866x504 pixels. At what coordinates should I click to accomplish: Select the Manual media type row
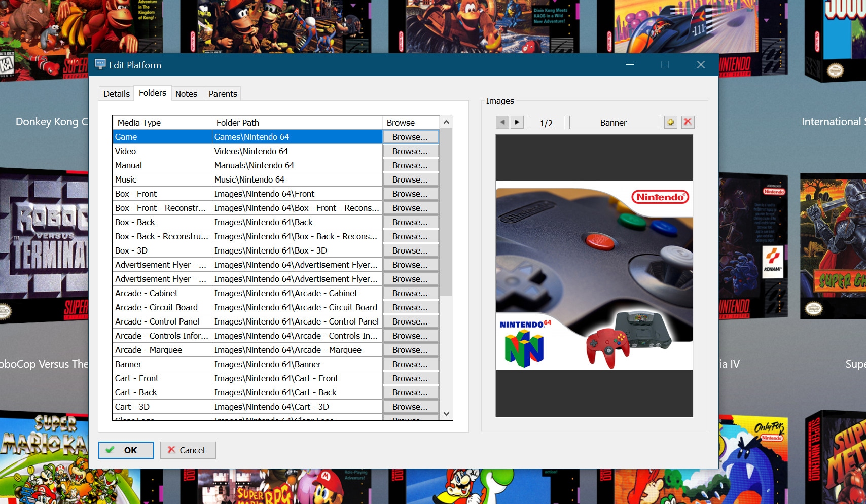coord(162,165)
